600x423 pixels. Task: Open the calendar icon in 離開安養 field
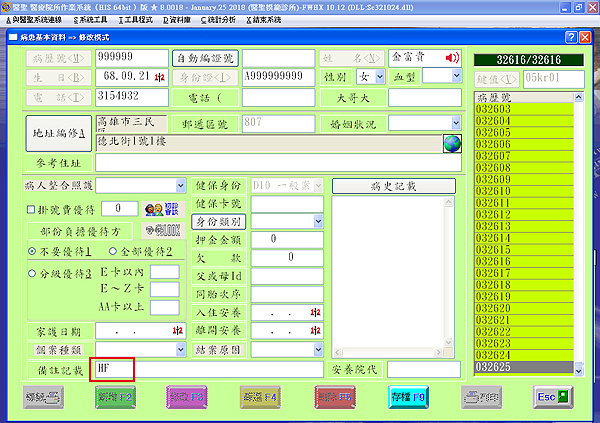[315, 331]
